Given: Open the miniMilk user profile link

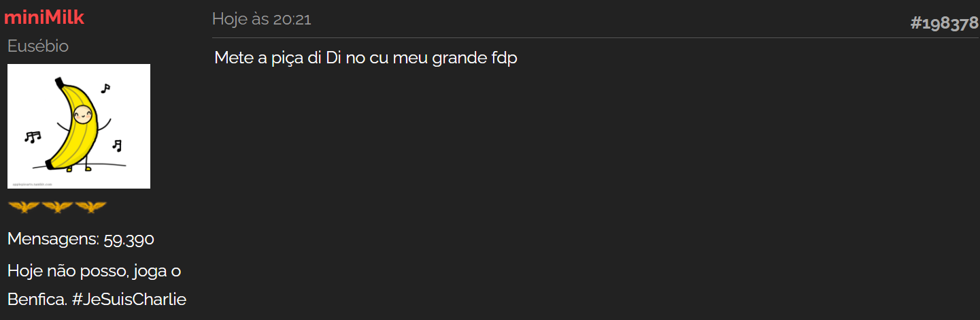Looking at the screenshot, I should pyautogui.click(x=44, y=18).
